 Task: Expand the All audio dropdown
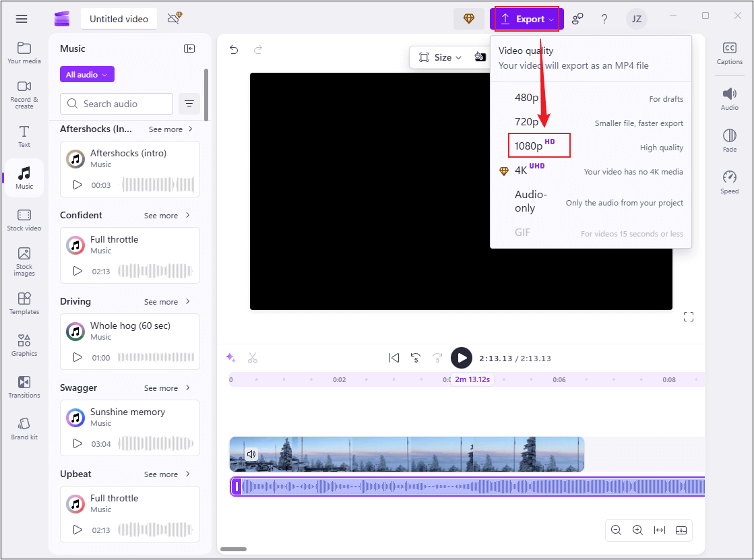(x=86, y=73)
